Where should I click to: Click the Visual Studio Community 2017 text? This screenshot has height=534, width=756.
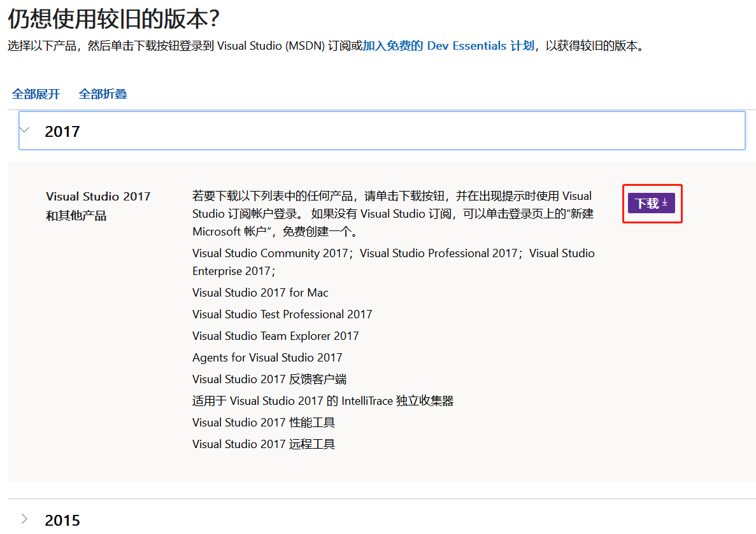click(x=270, y=253)
